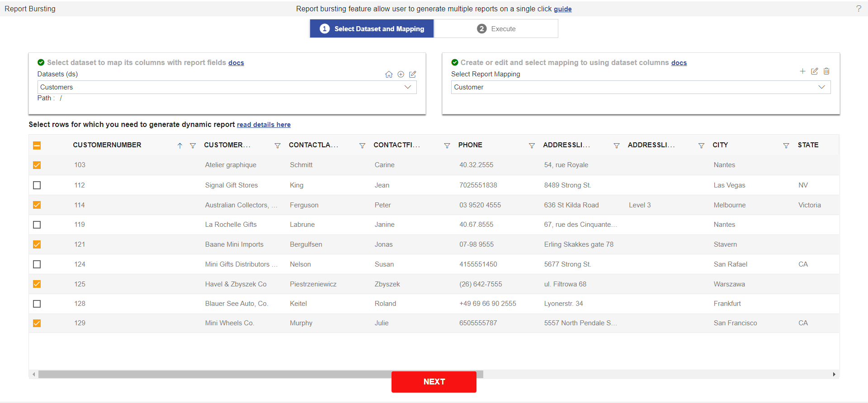
Task: Open the read details here link
Action: [264, 125]
